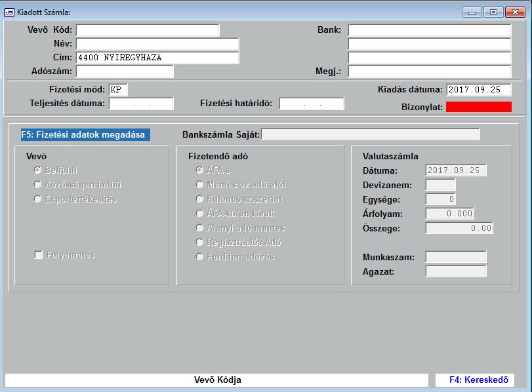
Task: Select the Belföldi radio button
Action: coord(37,170)
